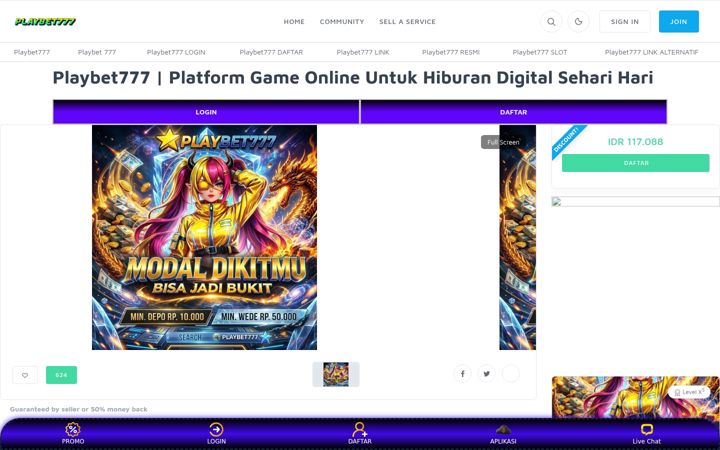
Task: Click the blank round share icon
Action: click(511, 374)
